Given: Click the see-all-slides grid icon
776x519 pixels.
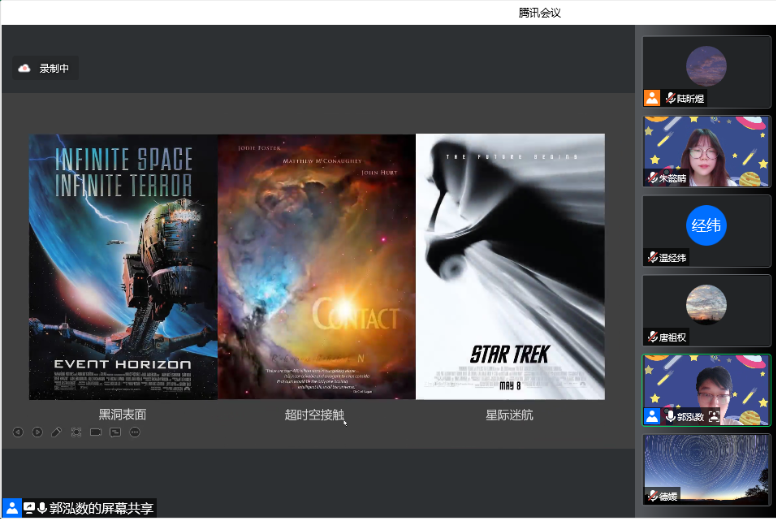Looking at the screenshot, I should (76, 432).
